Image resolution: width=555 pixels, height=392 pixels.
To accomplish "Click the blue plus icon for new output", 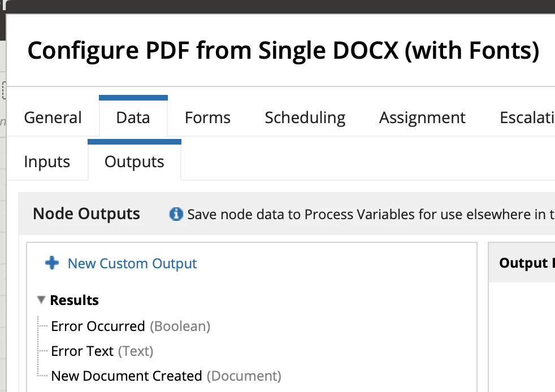I will tap(52, 263).
